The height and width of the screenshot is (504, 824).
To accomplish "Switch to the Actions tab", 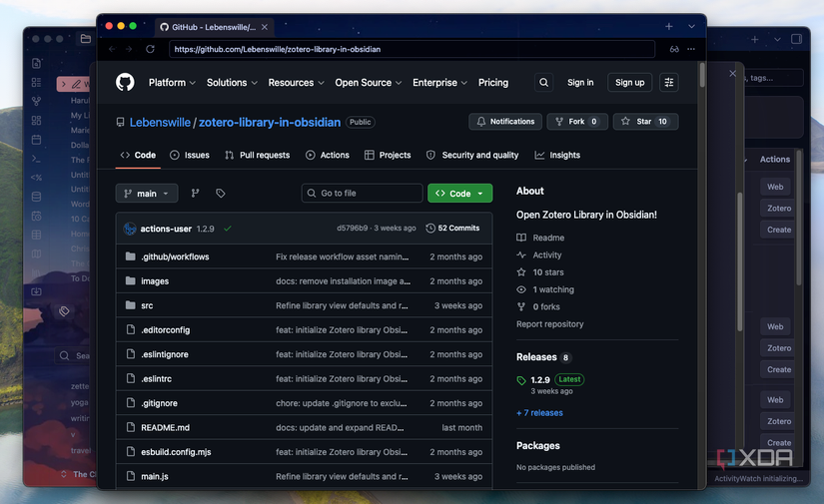I will click(328, 155).
